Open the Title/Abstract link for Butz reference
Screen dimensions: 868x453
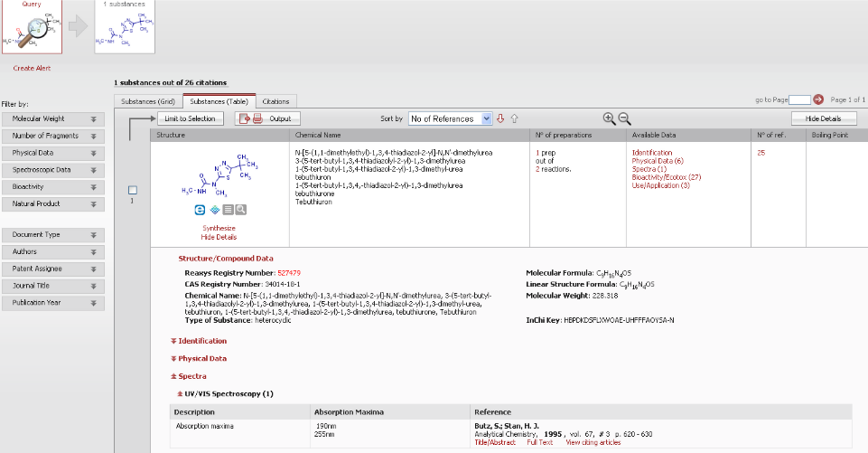pyautogui.click(x=495, y=442)
